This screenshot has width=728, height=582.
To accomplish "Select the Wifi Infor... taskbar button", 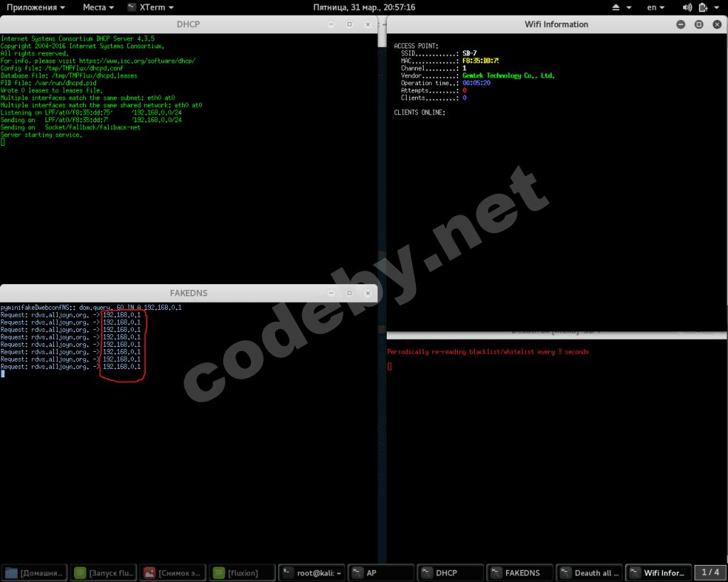I will coord(659,573).
